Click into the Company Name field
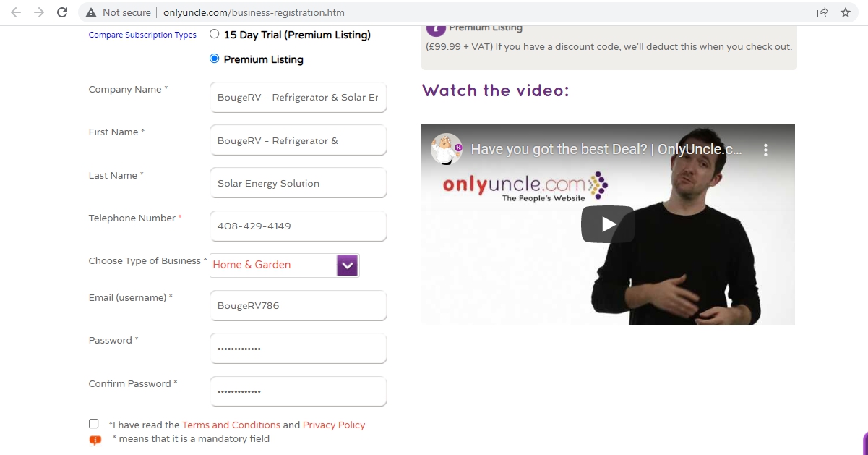This screenshot has width=868, height=455. click(298, 97)
